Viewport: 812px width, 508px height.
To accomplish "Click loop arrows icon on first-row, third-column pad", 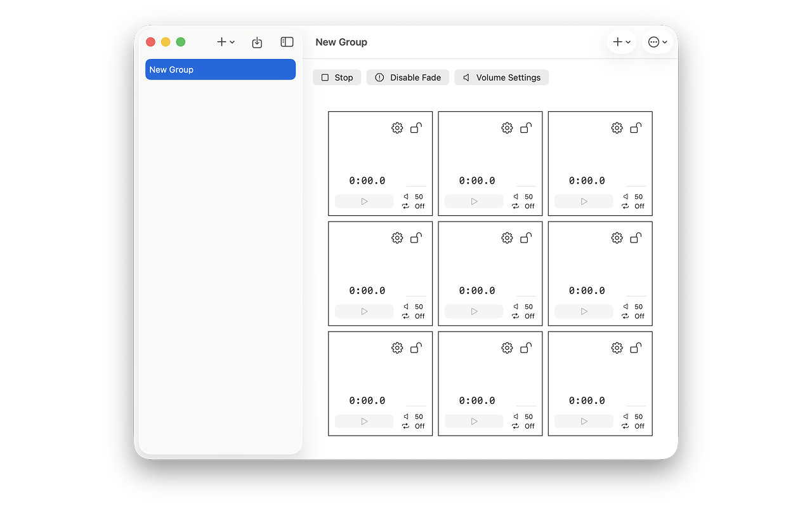I will [x=625, y=206].
